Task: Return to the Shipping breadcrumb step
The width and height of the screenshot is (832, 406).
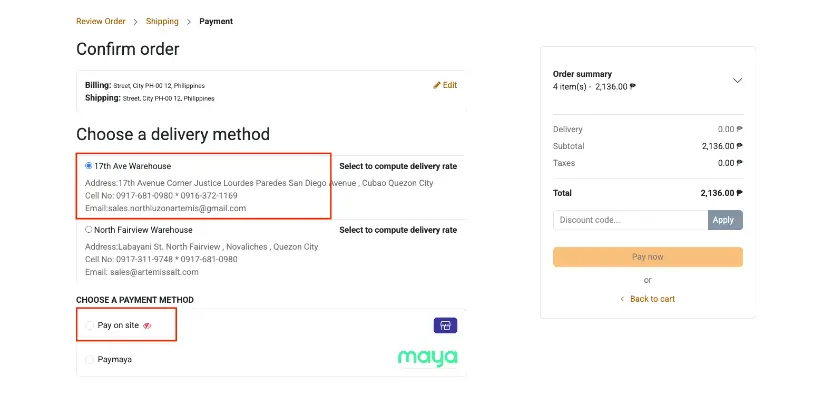Action: 162,21
